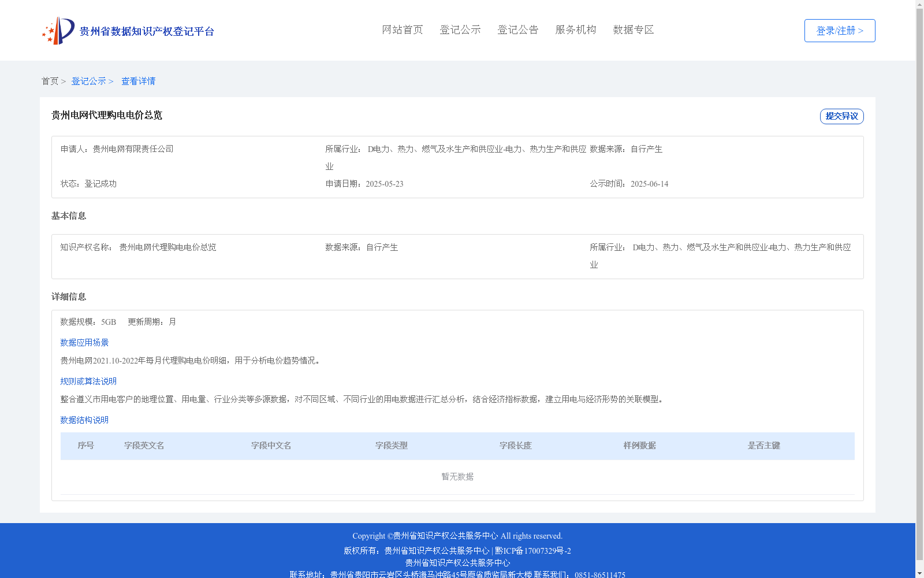Click knowledge property name 贵州电网代理购电电价总览 value
924x578 pixels.
coord(167,247)
